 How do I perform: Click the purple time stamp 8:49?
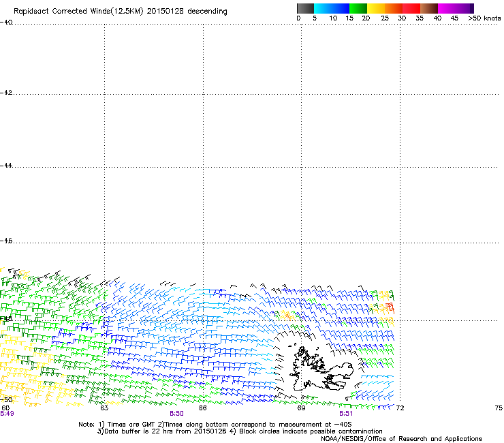coord(7,414)
